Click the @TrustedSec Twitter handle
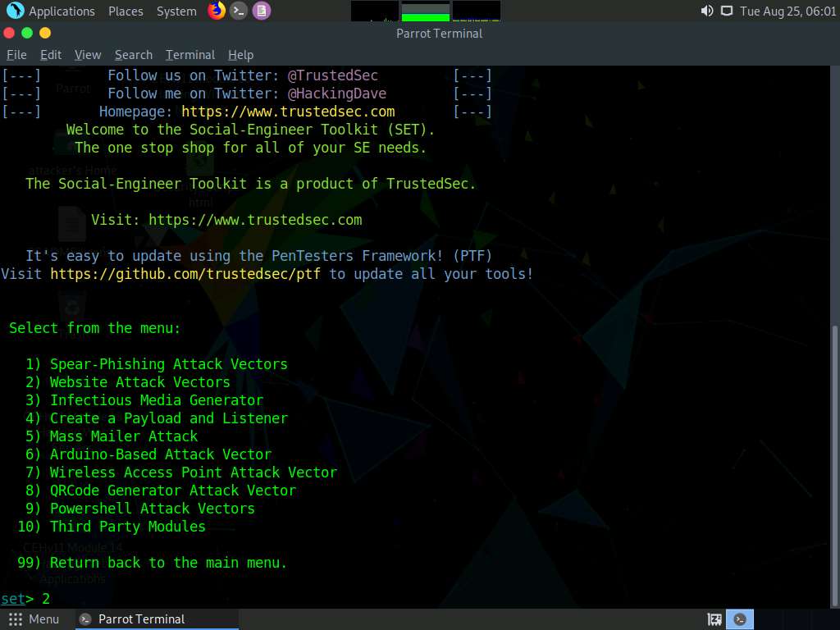Viewport: 840px width, 630px height. [x=333, y=75]
